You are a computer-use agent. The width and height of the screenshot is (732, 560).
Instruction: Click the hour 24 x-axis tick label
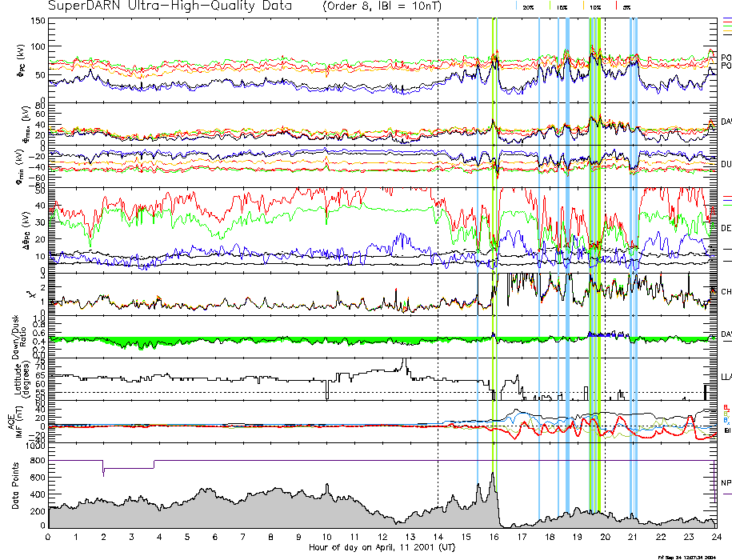tap(716, 537)
